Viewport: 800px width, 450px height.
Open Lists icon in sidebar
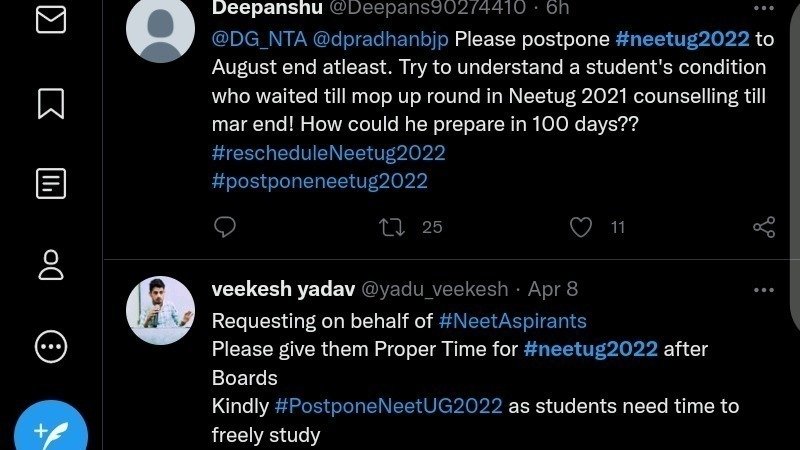tap(51, 184)
